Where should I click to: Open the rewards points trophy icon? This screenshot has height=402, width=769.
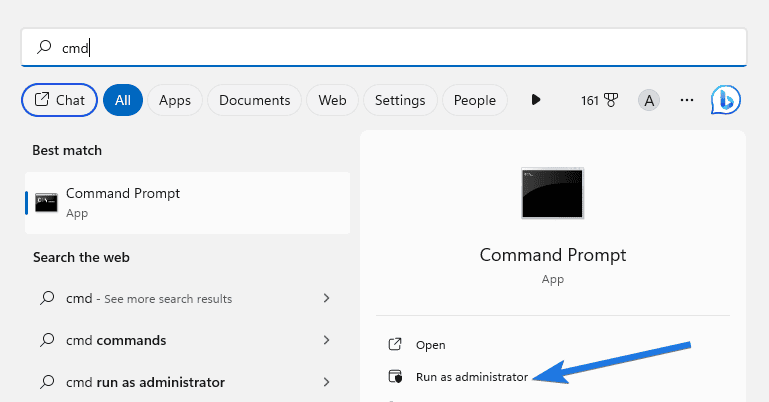[611, 100]
